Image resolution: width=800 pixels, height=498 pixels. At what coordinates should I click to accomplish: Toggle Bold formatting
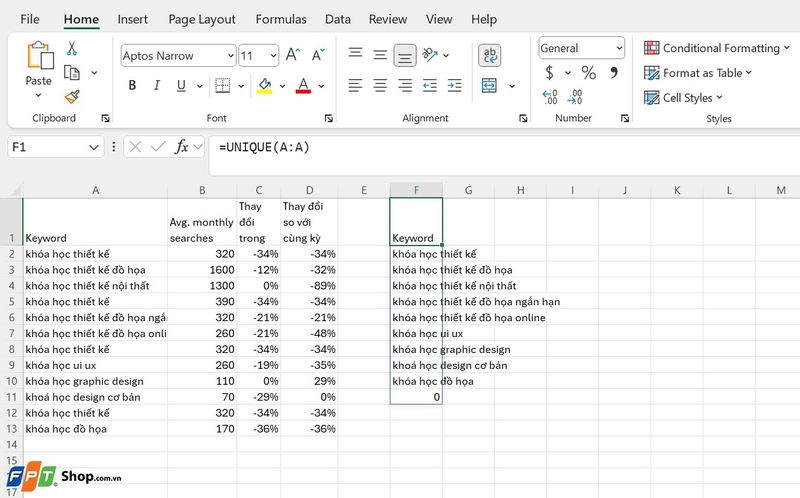click(132, 86)
